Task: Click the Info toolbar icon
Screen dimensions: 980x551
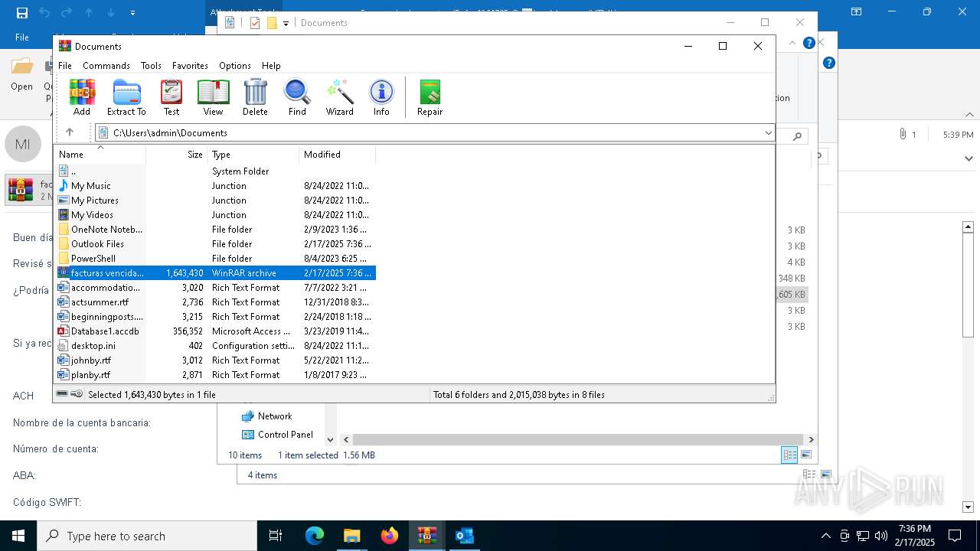Action: [381, 97]
